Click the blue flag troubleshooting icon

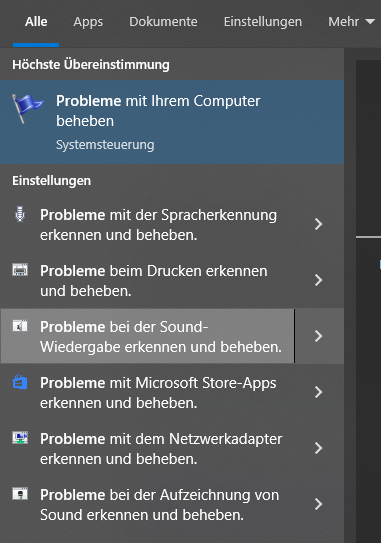(x=27, y=108)
